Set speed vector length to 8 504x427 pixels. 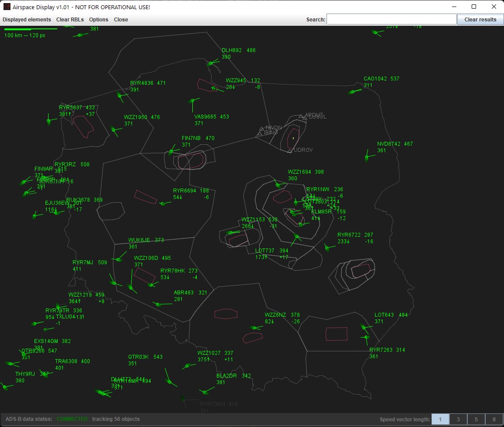click(494, 419)
